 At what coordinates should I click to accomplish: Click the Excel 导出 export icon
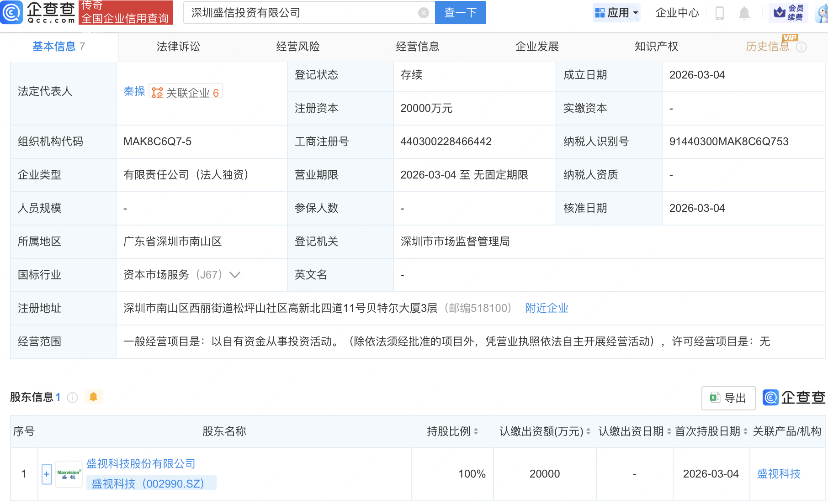point(717,398)
